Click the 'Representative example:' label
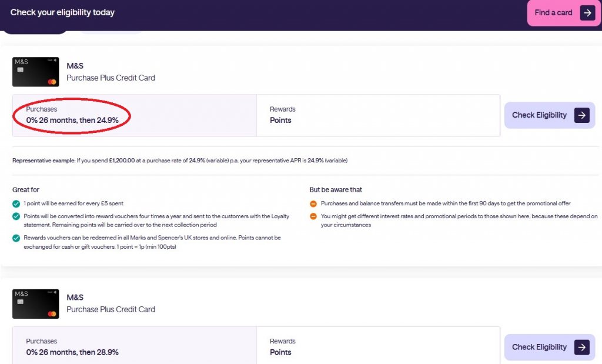Screen dimensions: 602x364 44,161
